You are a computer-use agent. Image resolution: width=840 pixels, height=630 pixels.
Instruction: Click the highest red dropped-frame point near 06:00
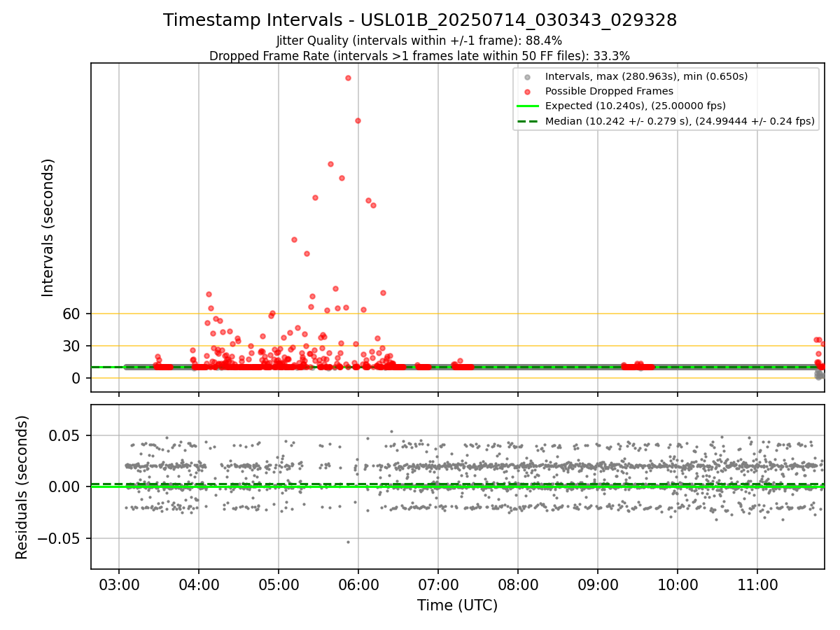[x=348, y=78]
